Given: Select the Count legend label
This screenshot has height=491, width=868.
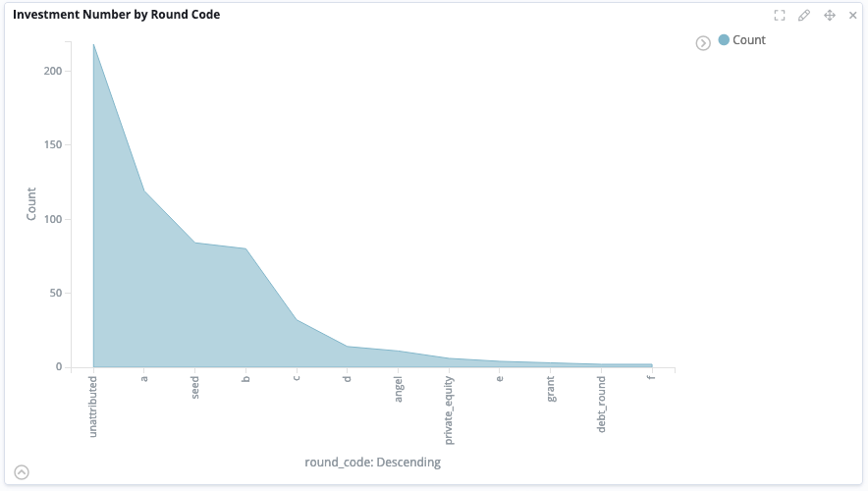Looking at the screenshot, I should (749, 40).
